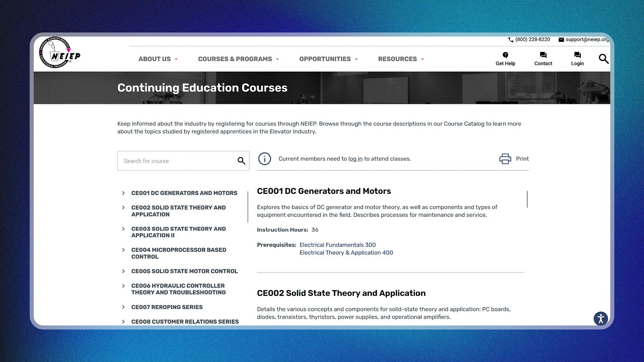Open the accessibility widget icon
The width and height of the screenshot is (644, 362).
pyautogui.click(x=601, y=319)
